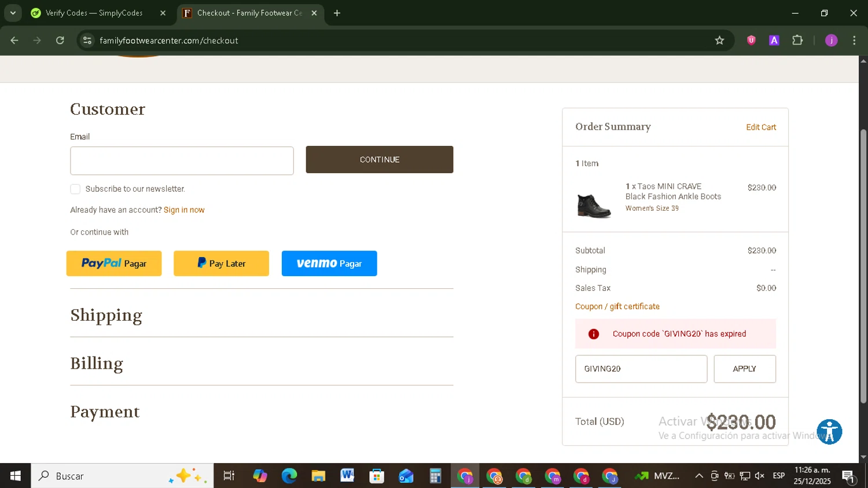
Task: Open the Edit Cart link
Action: pos(761,127)
